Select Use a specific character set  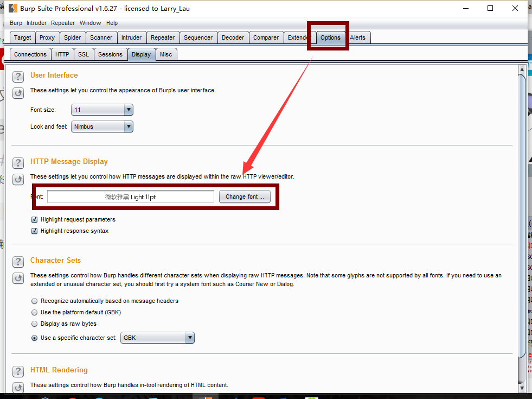34,338
